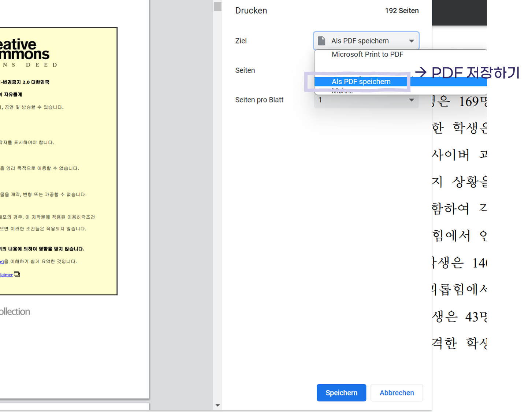Image resolution: width=532 pixels, height=412 pixels.
Task: Click the Seiten label
Action: click(245, 70)
